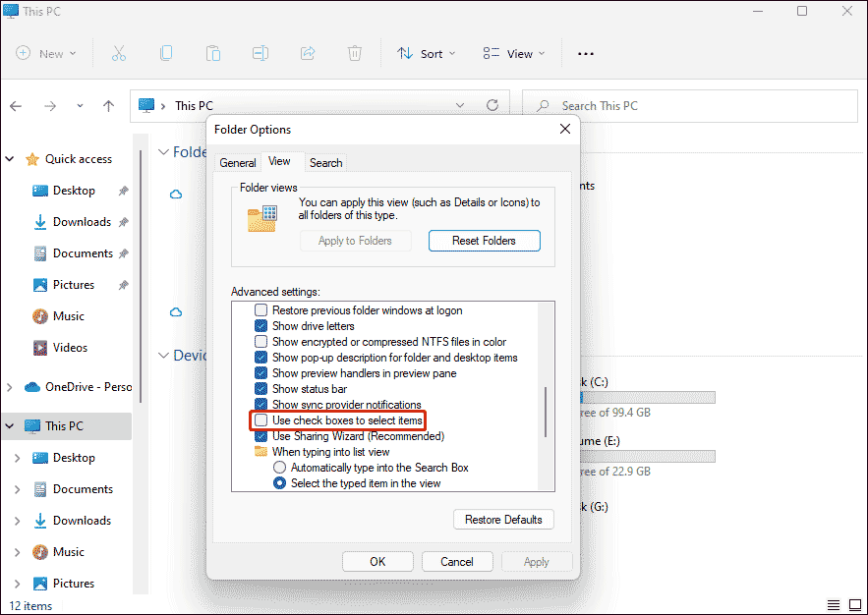Navigate up one level using the up arrow
Viewport: 868px width, 615px height.
tap(108, 105)
